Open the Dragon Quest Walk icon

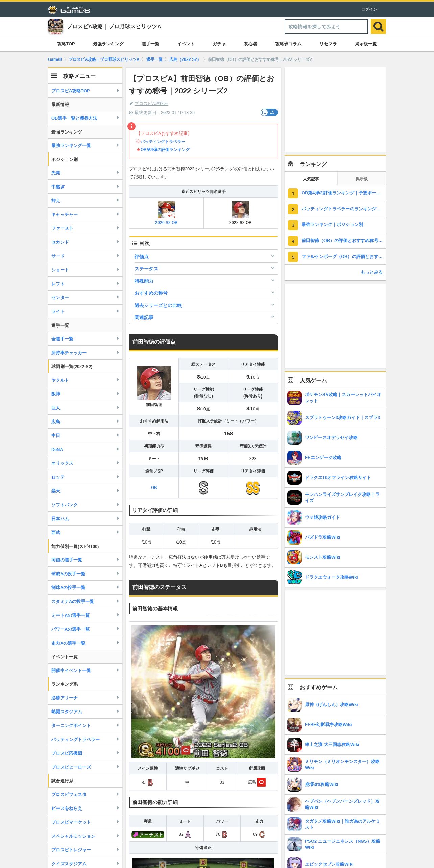(x=294, y=577)
